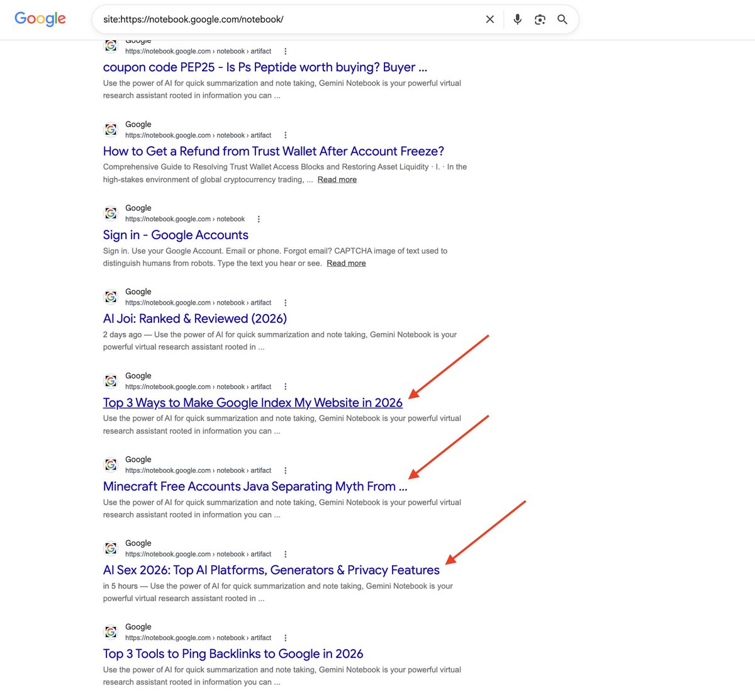Click favicon of AI Sex 2026 result
The width and height of the screenshot is (755, 700).
click(111, 548)
